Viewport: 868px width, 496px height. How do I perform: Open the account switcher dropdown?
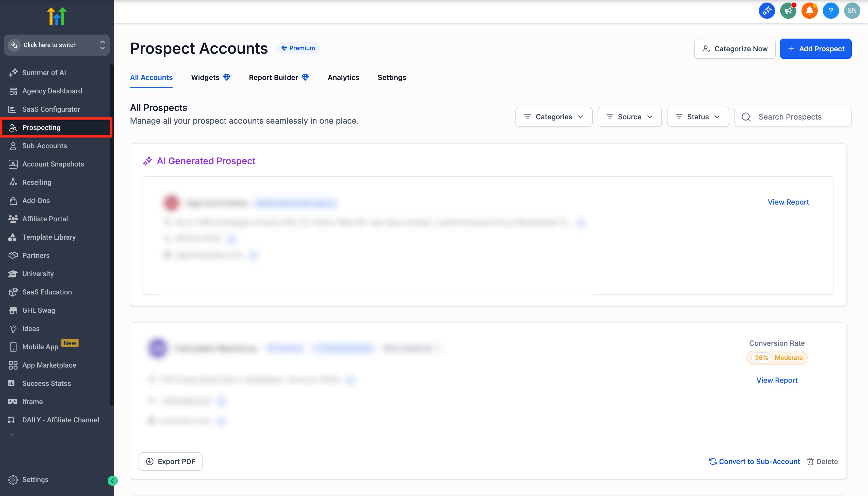tap(57, 45)
